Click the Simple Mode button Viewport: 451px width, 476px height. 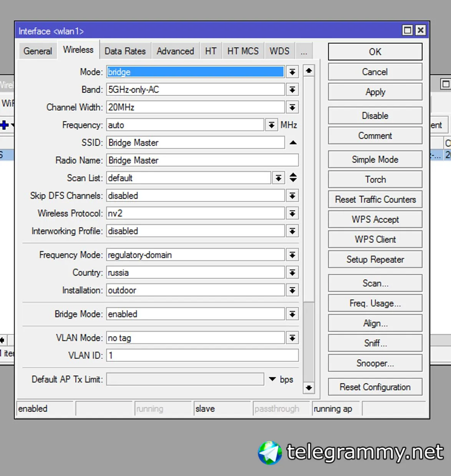375,160
